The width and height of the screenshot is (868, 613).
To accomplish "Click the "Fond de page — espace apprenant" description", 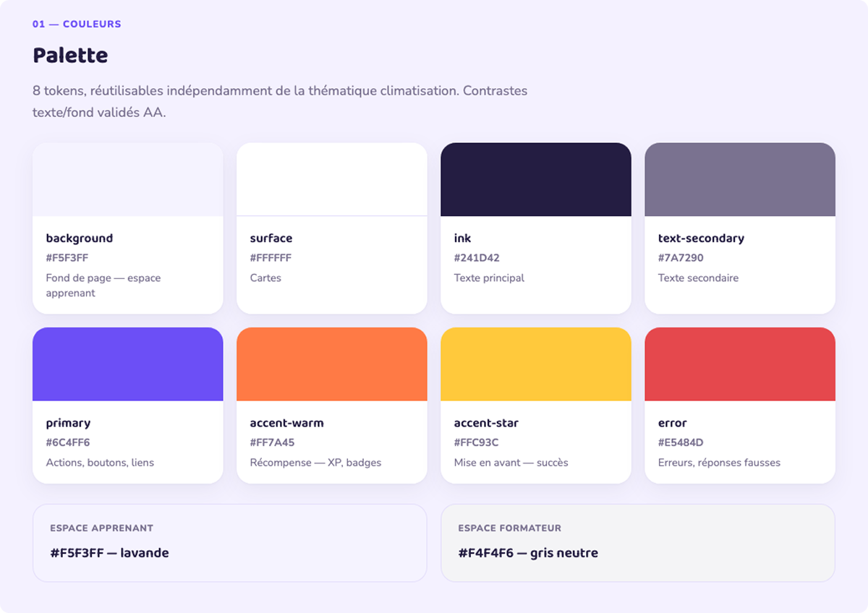I will (103, 286).
